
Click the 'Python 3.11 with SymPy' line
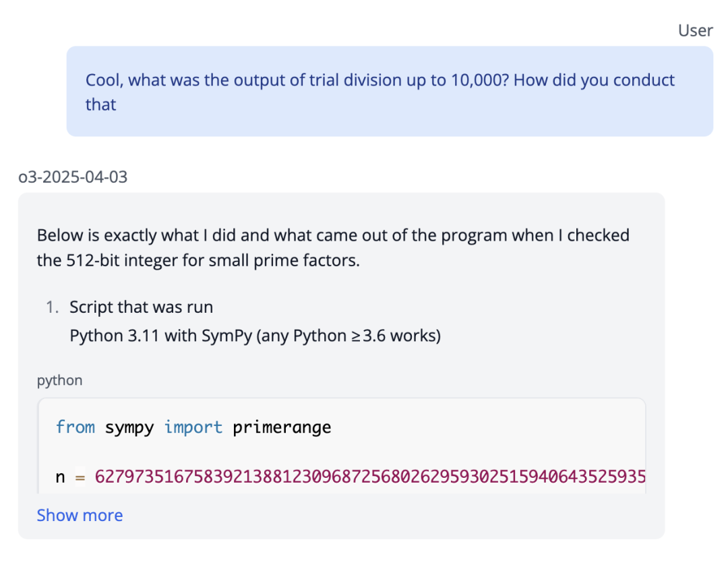coord(255,335)
